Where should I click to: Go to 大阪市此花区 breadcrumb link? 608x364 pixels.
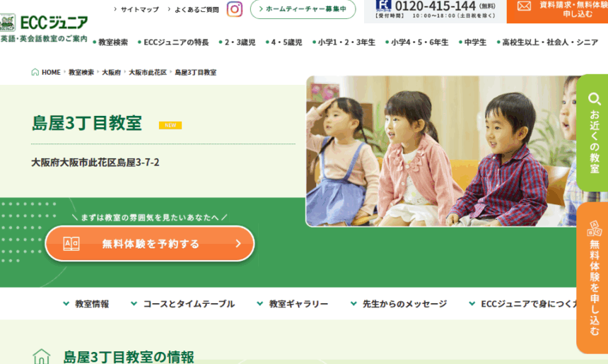(148, 73)
